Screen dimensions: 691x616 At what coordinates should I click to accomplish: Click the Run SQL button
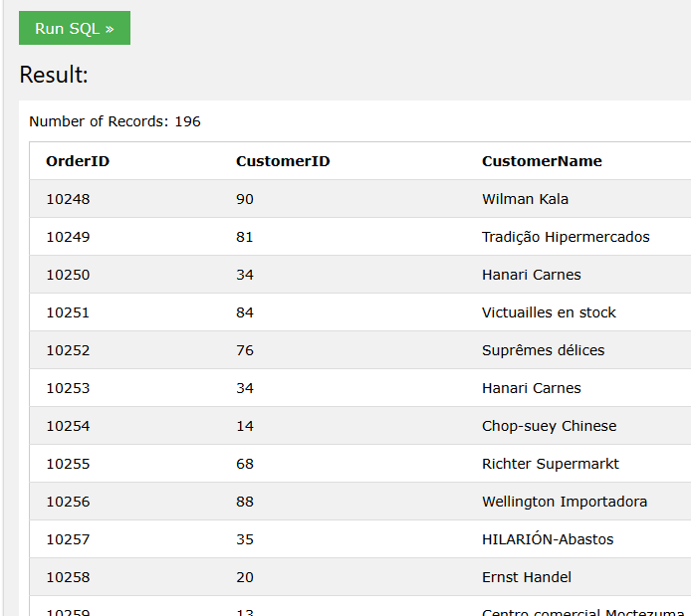click(75, 28)
